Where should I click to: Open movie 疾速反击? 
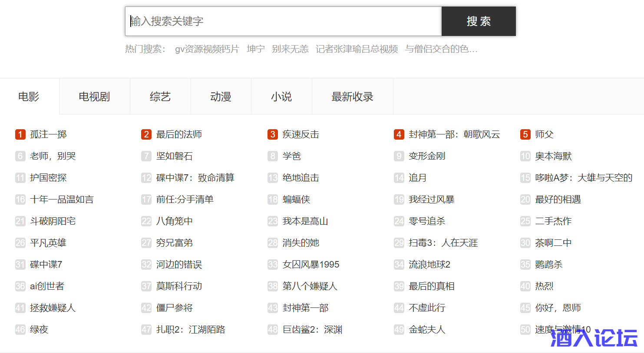click(x=301, y=134)
